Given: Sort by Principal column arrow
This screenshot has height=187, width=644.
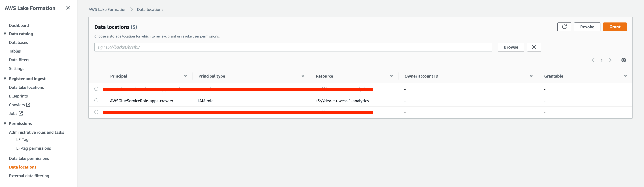Looking at the screenshot, I should (185, 76).
